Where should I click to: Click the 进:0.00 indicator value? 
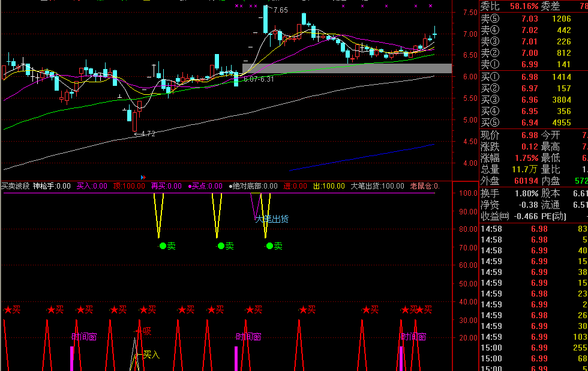(295, 186)
